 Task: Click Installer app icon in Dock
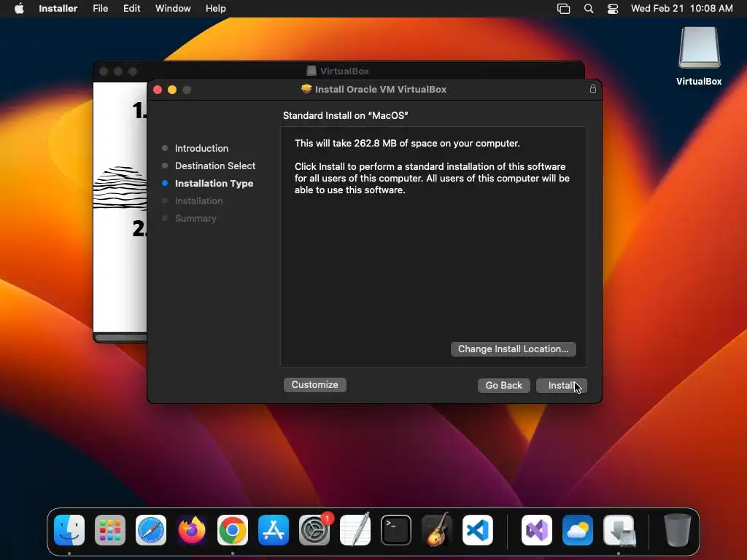pos(619,530)
